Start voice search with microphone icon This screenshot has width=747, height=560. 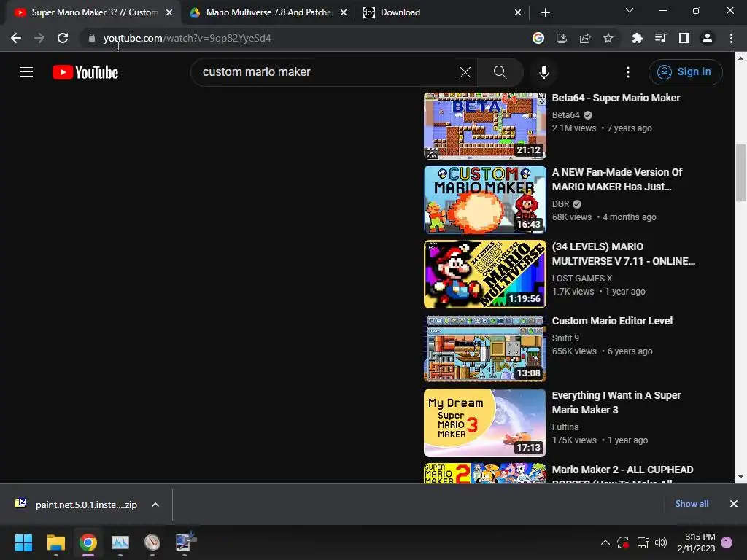pos(543,72)
